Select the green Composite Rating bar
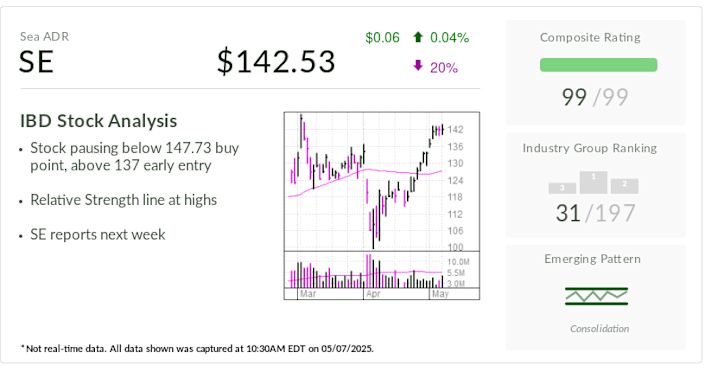The height and width of the screenshot is (372, 705). pyautogui.click(x=598, y=65)
